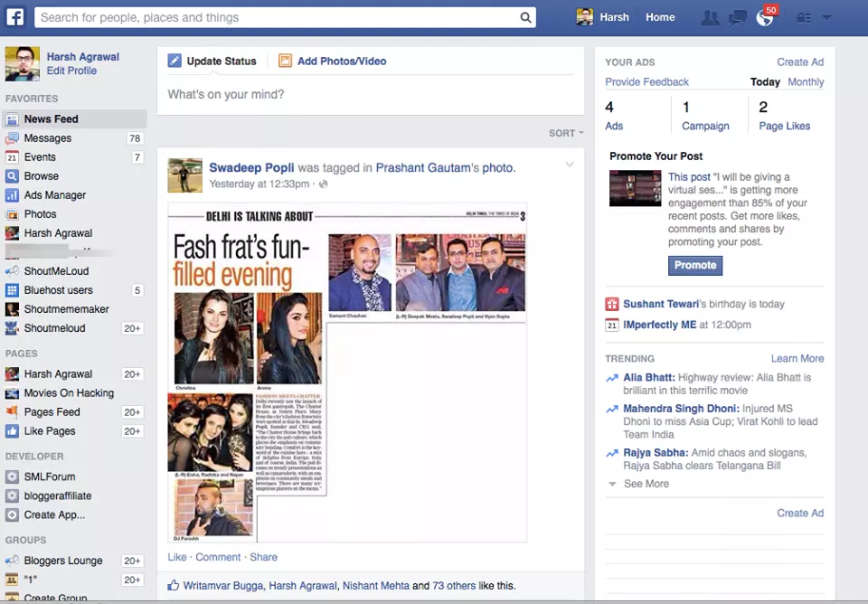This screenshot has width=868, height=604.
Task: Click the Create App plus icon
Action: 12,514
